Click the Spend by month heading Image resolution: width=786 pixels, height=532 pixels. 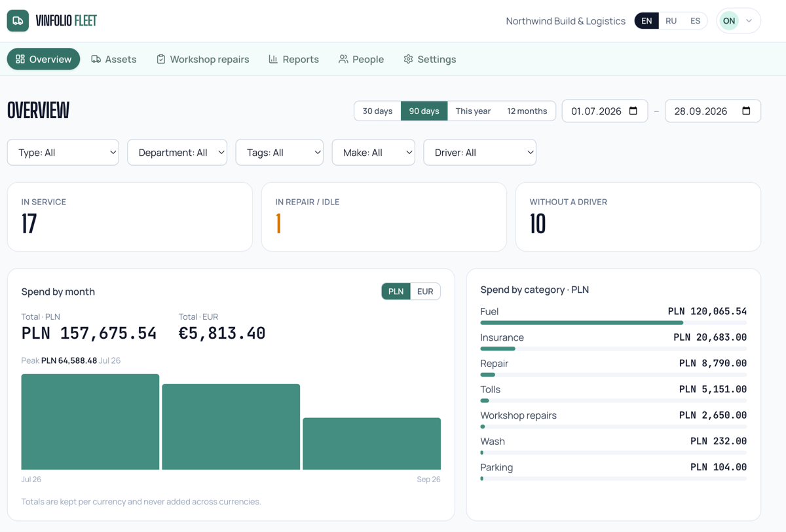coord(58,292)
